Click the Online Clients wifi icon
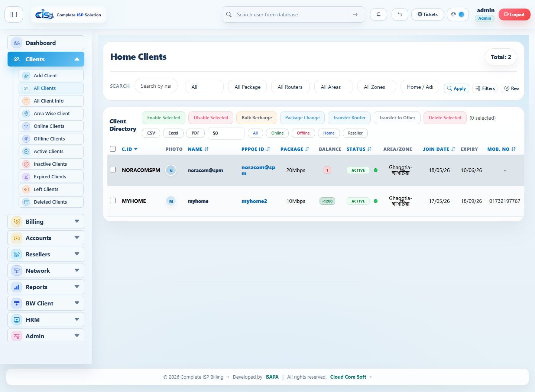This screenshot has height=392, width=535. 26,126
